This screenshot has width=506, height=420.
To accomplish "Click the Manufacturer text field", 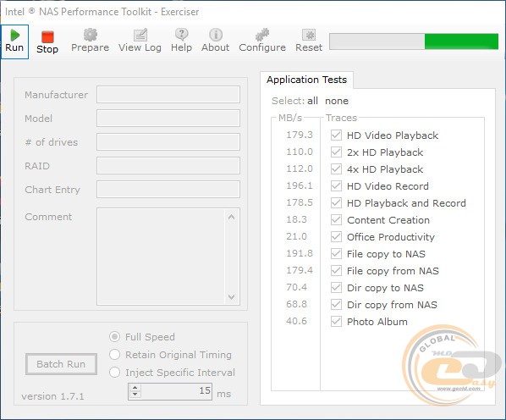I will pyautogui.click(x=168, y=95).
